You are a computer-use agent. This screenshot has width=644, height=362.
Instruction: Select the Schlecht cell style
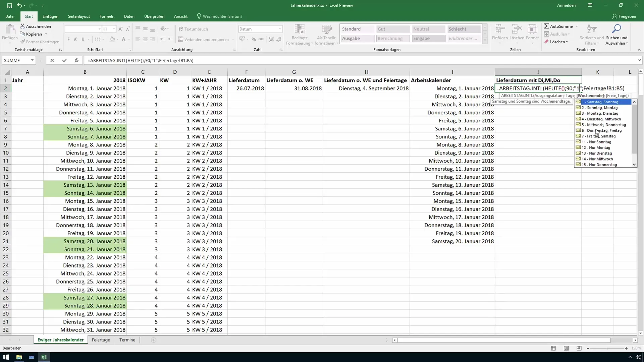click(464, 29)
